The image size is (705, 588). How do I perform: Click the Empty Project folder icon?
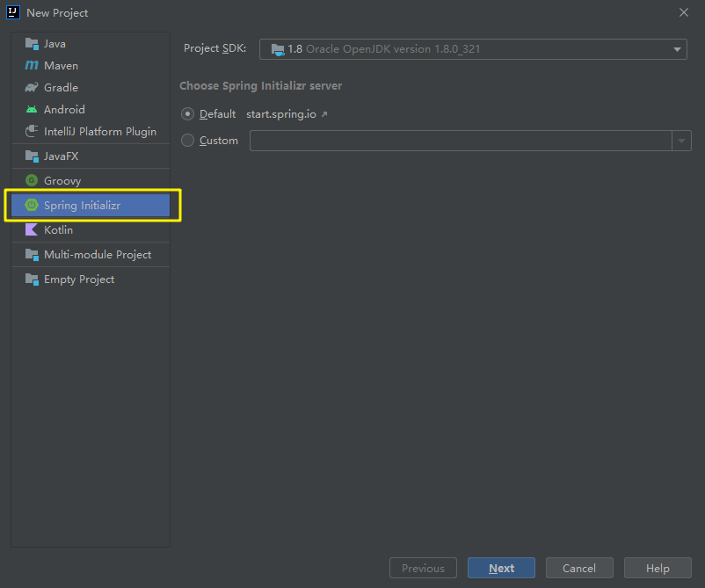(x=32, y=279)
